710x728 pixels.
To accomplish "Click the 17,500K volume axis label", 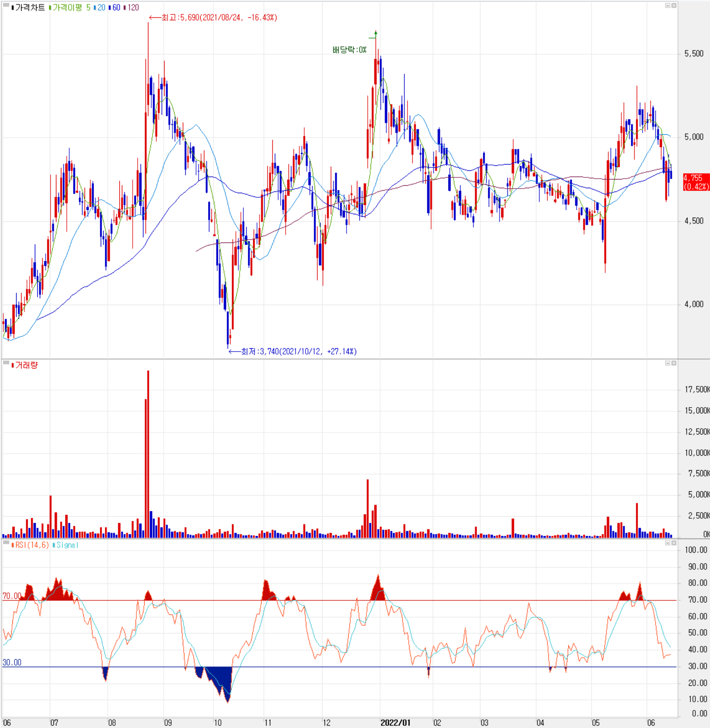I will pyautogui.click(x=697, y=389).
